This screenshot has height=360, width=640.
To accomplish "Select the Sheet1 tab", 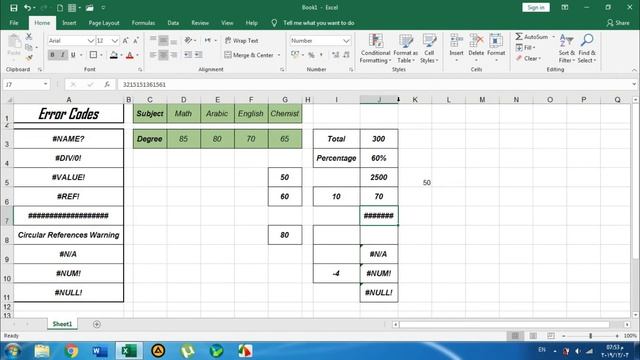I will (62, 324).
